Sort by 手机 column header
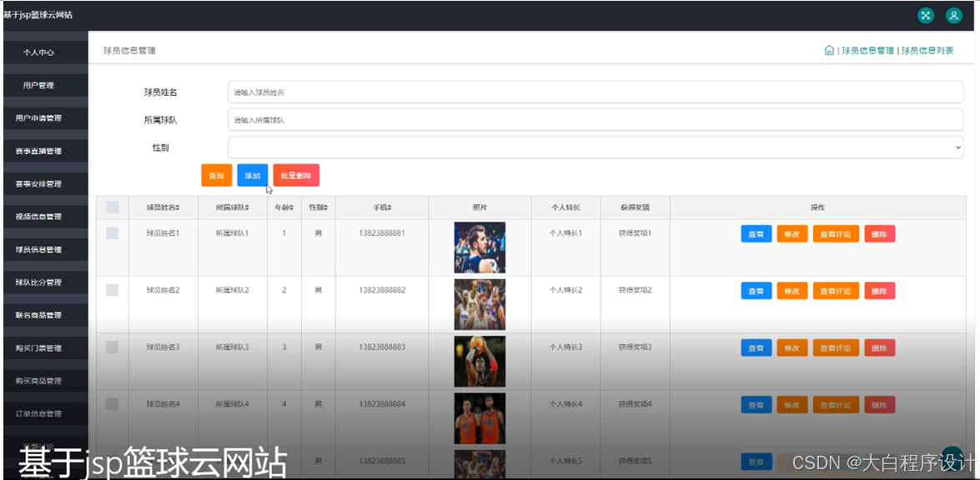 click(382, 207)
